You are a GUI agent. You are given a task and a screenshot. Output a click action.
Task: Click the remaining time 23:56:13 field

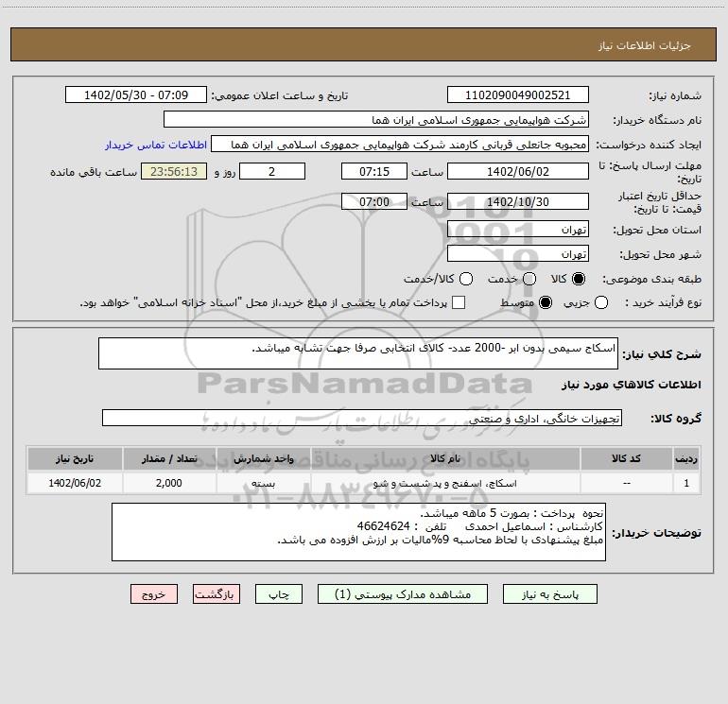point(174,171)
